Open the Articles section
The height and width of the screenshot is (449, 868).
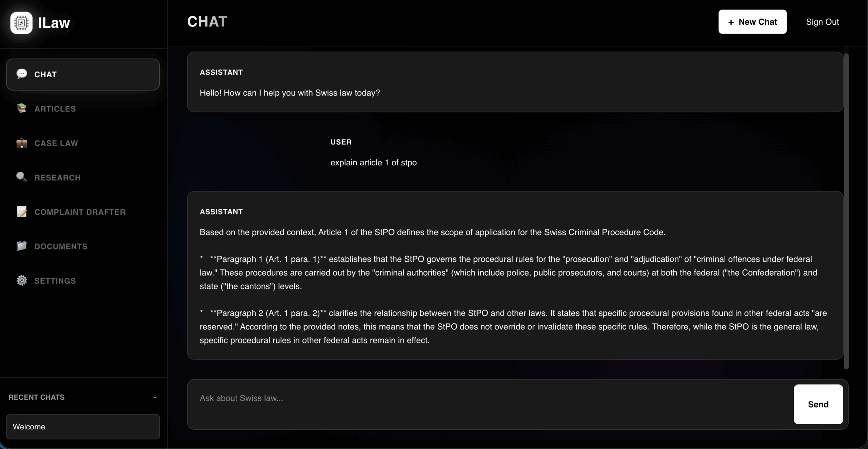point(55,109)
